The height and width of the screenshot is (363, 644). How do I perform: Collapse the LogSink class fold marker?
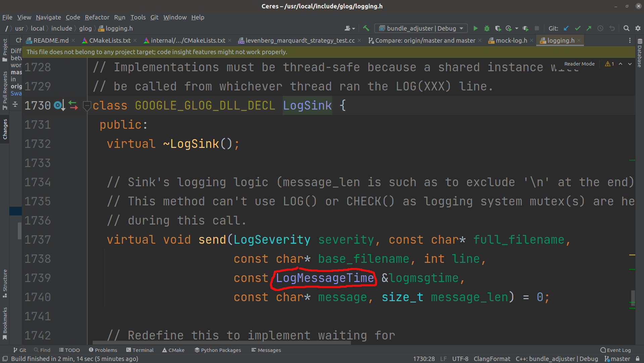pos(87,106)
